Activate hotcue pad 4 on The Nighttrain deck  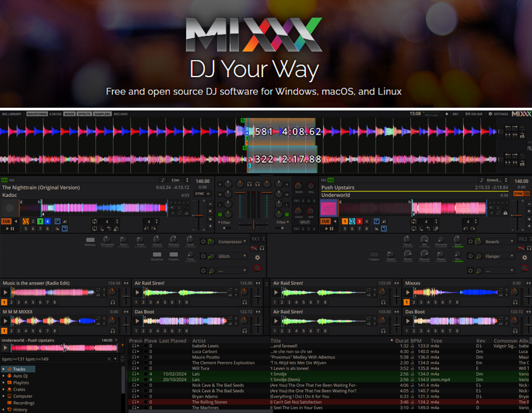pos(47,221)
